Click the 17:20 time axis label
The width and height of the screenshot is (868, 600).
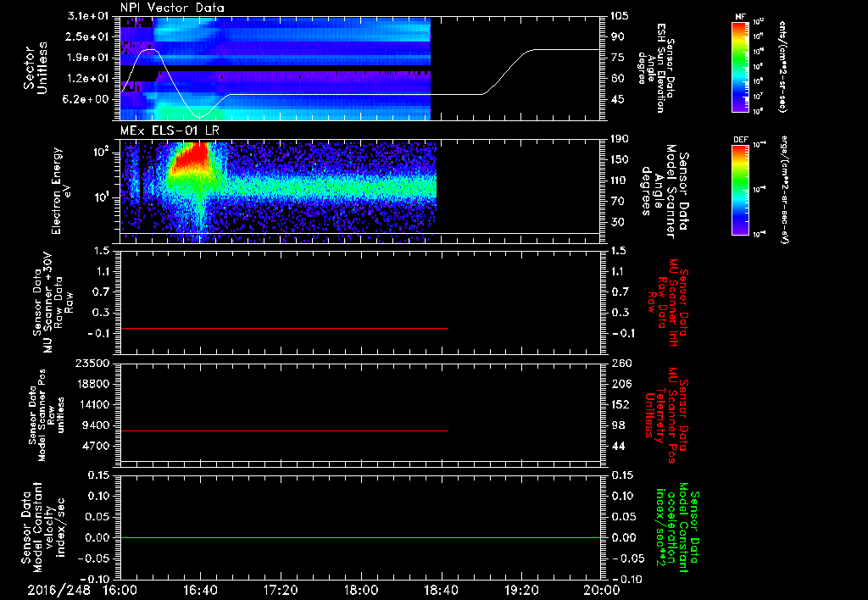(x=281, y=590)
